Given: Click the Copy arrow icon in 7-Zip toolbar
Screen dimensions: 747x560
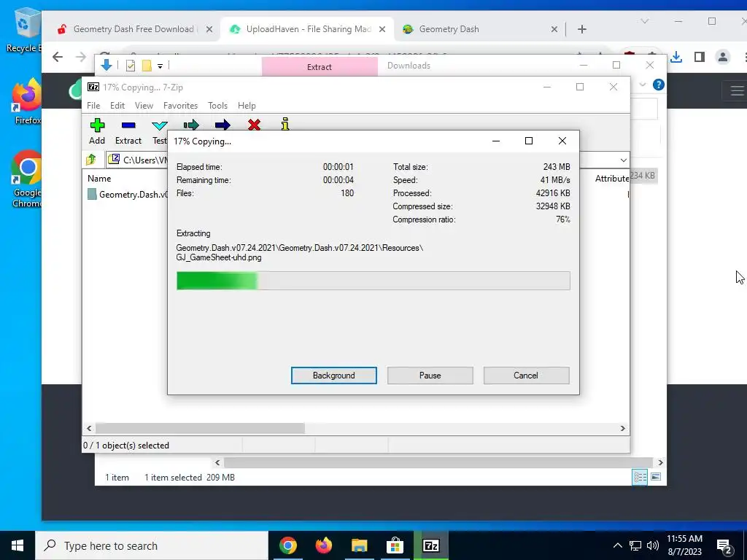Looking at the screenshot, I should (191, 125).
